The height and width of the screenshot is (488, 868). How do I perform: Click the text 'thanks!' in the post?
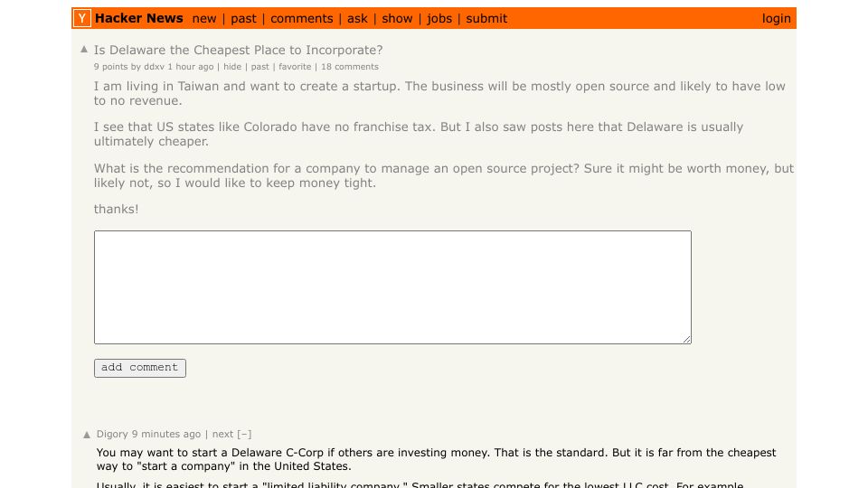(117, 209)
